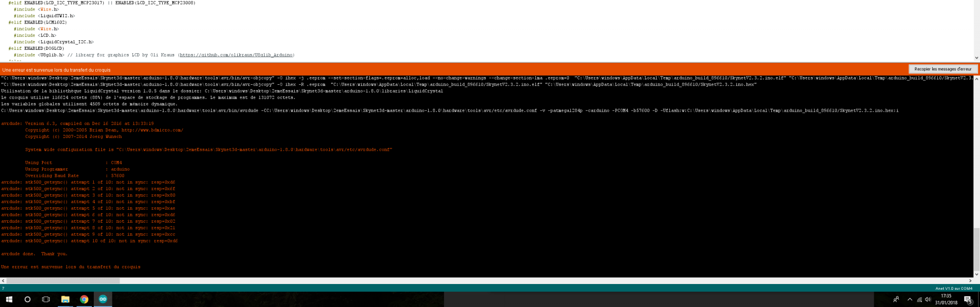Click the '#include <LiquidTWI2.h>' code line
The width and height of the screenshot is (980, 307).
click(44, 16)
